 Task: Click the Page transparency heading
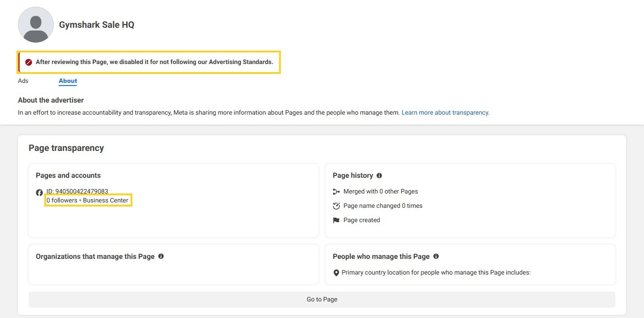click(66, 148)
